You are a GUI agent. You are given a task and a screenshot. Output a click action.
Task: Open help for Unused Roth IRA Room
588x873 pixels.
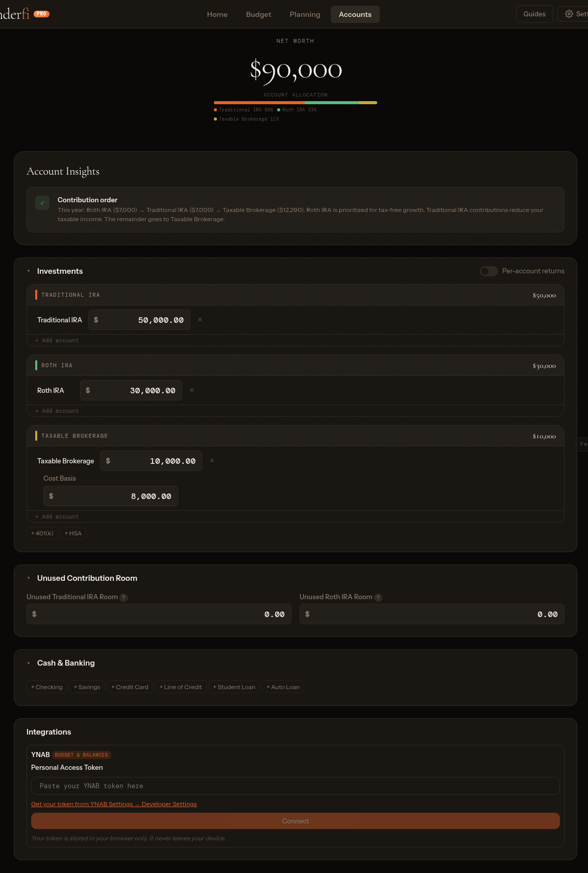point(378,598)
